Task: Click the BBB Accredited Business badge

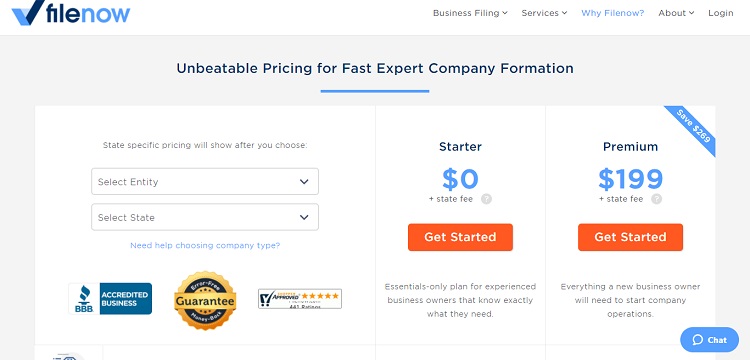Action: pyautogui.click(x=110, y=299)
